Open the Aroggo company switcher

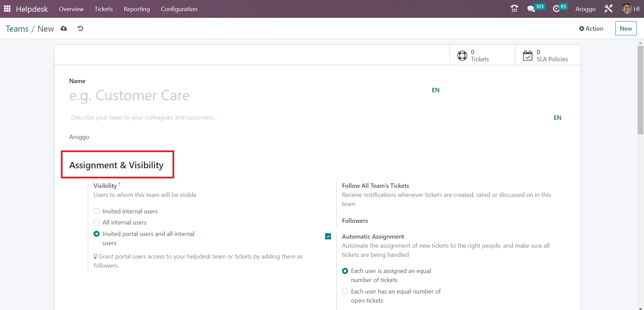tap(585, 9)
